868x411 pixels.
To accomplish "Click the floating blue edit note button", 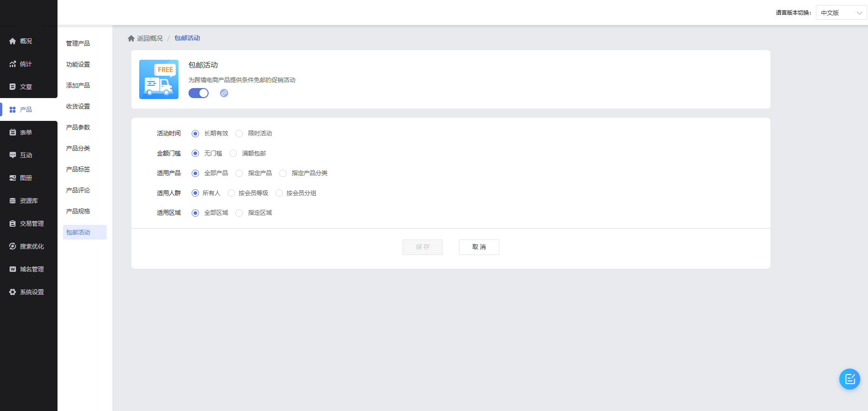I will pyautogui.click(x=850, y=379).
